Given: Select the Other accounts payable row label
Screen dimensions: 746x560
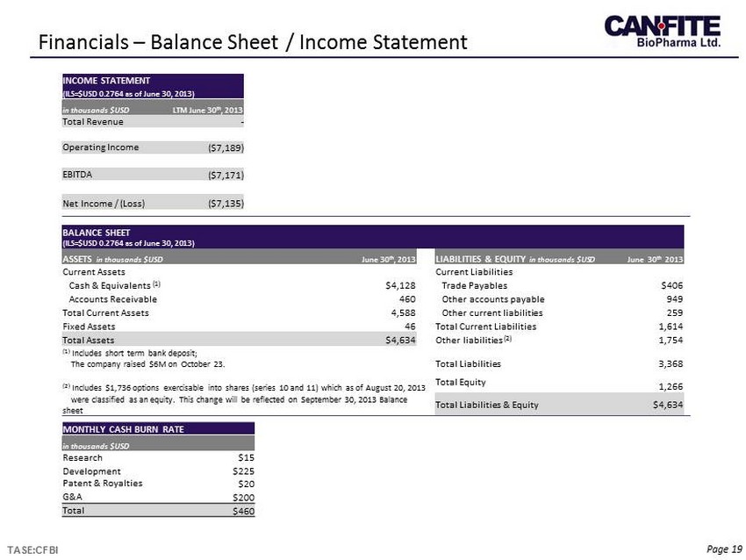Looking at the screenshot, I should coord(493,298).
